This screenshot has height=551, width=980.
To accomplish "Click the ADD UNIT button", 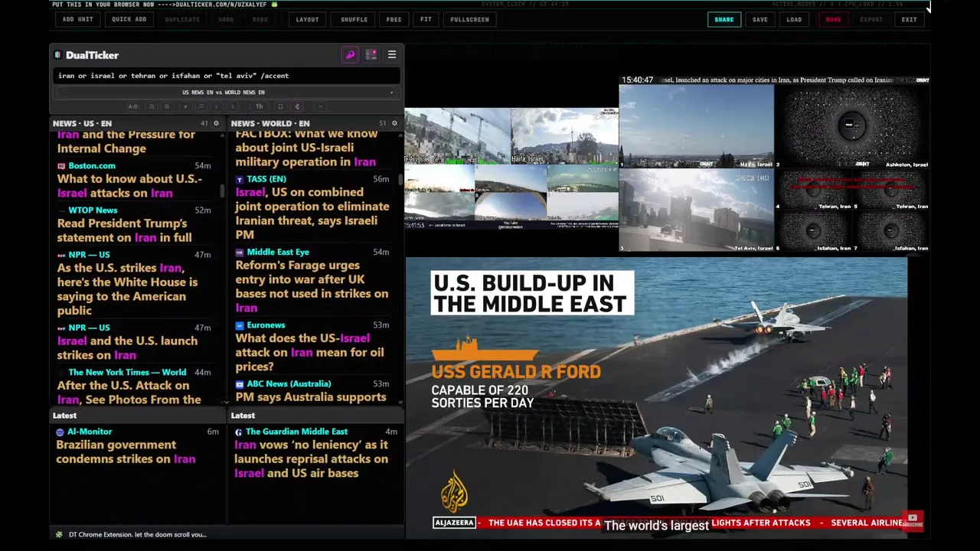I will tap(78, 19).
